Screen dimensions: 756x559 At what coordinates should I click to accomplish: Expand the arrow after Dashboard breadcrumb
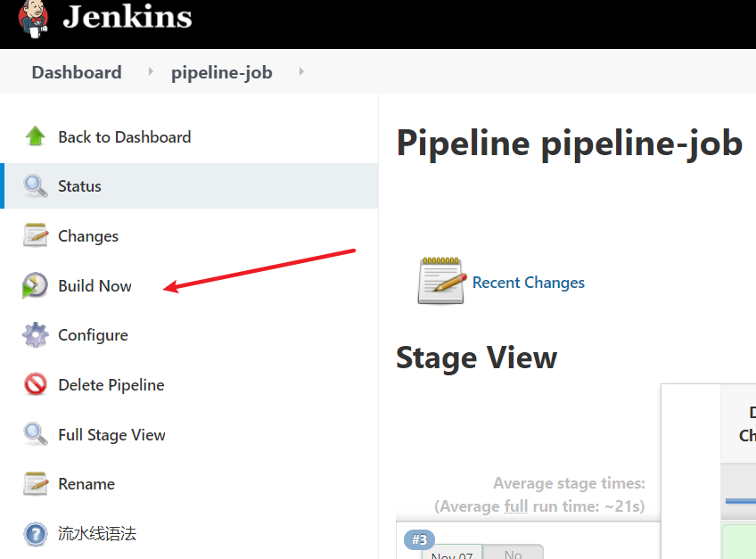(151, 72)
